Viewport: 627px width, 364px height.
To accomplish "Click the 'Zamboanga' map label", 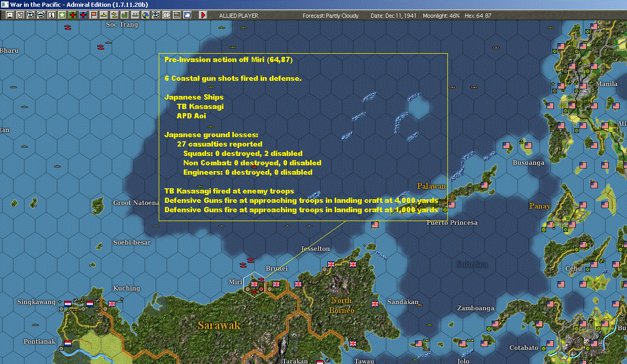I will [x=476, y=308].
